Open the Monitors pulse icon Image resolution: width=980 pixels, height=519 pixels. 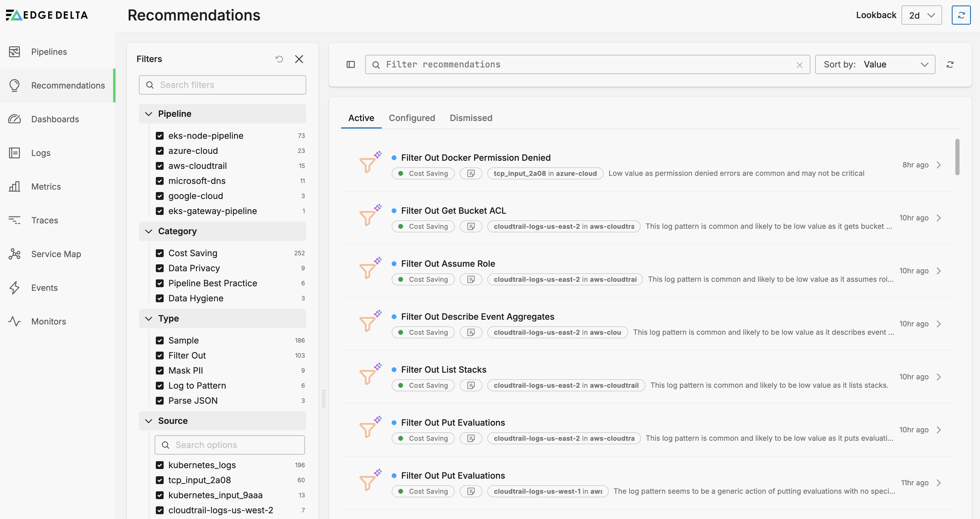pyautogui.click(x=14, y=322)
